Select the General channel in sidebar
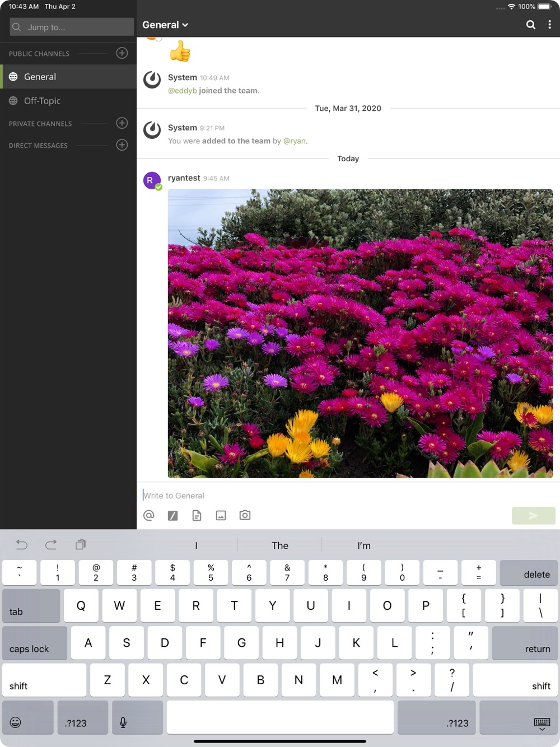This screenshot has width=560, height=747. click(68, 77)
